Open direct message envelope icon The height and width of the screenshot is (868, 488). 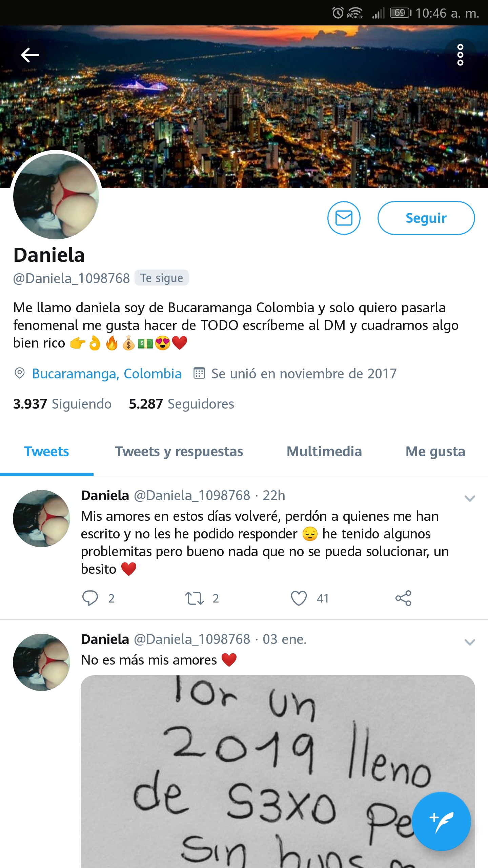(x=344, y=218)
